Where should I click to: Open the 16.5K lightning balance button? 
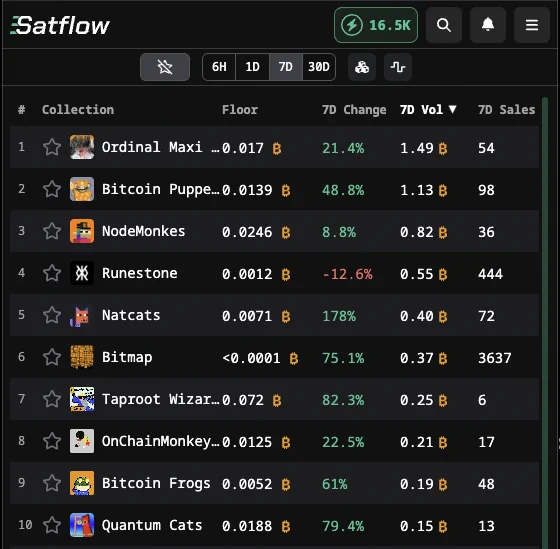376,25
